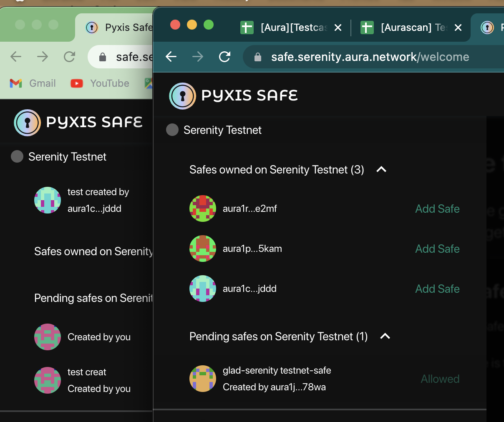Screen dimensions: 504x422
Task: Collapse the Pending safes on Serenity Testnet section
Action: point(385,337)
